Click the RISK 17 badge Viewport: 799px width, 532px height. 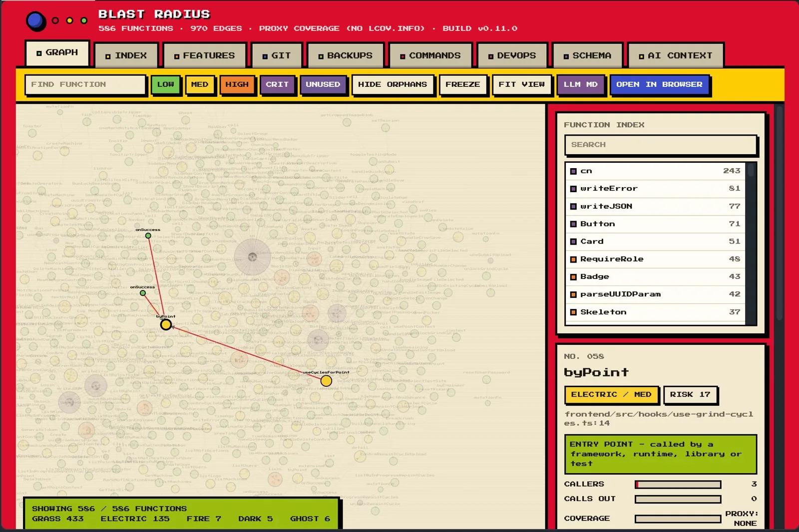[x=690, y=395]
